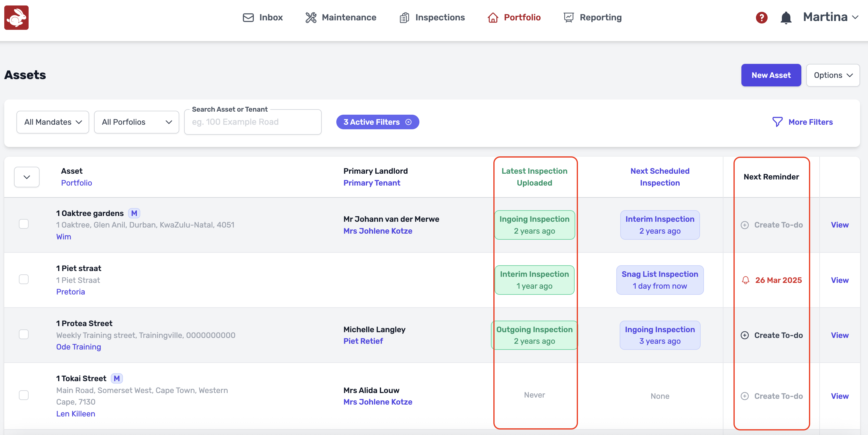Tick the checkbox for 1 Oaktree gardens
The width and height of the screenshot is (868, 435).
coord(24,224)
